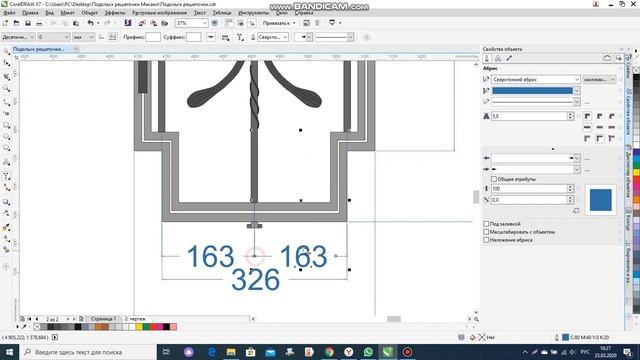The width and height of the screenshot is (640, 360).
Task: Pick the green swatch in bottom palette
Action: [146, 327]
